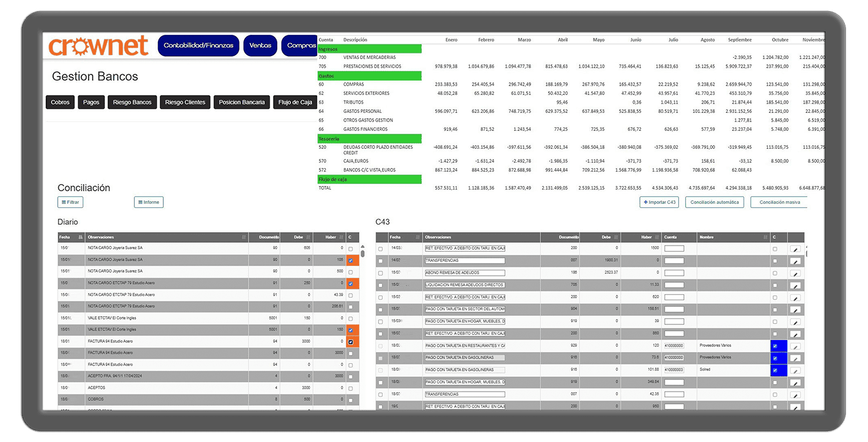This screenshot has width=868, height=442.
Task: Open the Filtrar options
Action: tap(70, 202)
